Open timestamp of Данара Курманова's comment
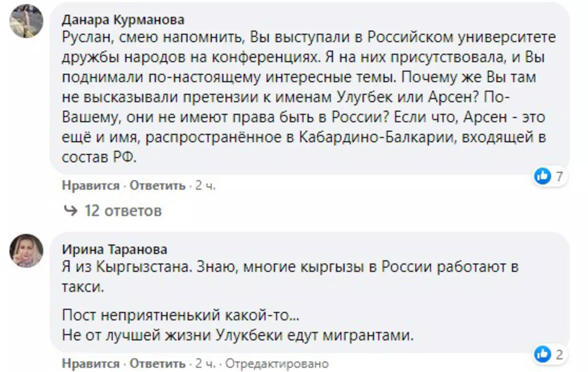This screenshot has width=588, height=372. tap(205, 186)
